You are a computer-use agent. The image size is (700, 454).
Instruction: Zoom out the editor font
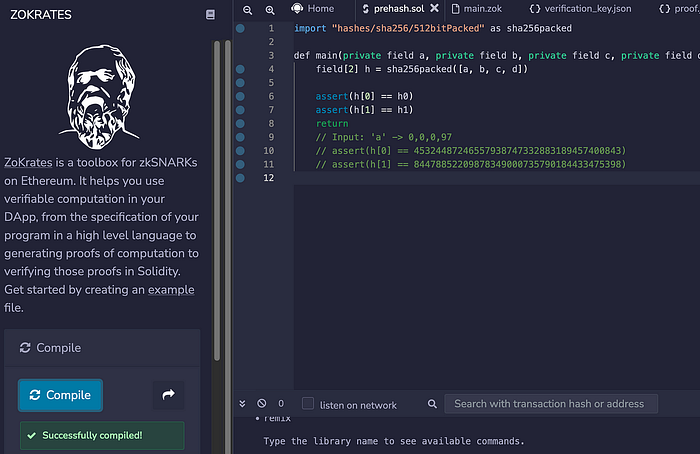point(247,10)
